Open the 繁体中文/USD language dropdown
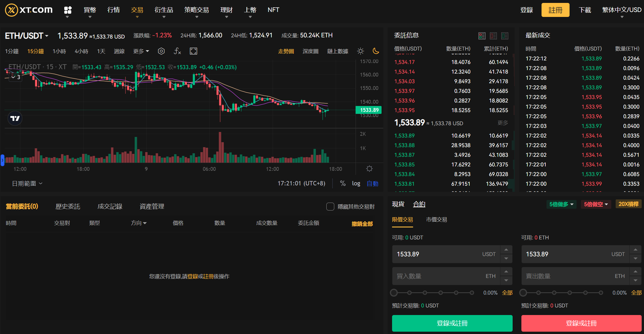The height and width of the screenshot is (334, 644). [622, 10]
